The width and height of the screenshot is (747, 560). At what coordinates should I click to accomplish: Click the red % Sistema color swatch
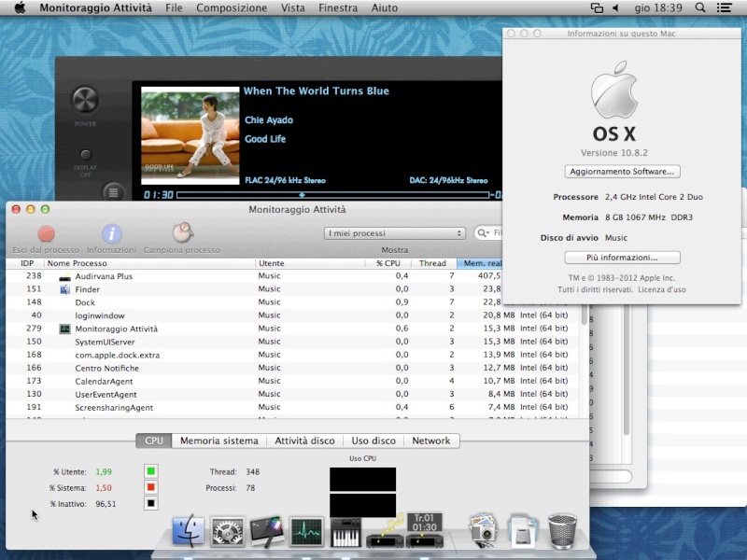pyautogui.click(x=151, y=487)
